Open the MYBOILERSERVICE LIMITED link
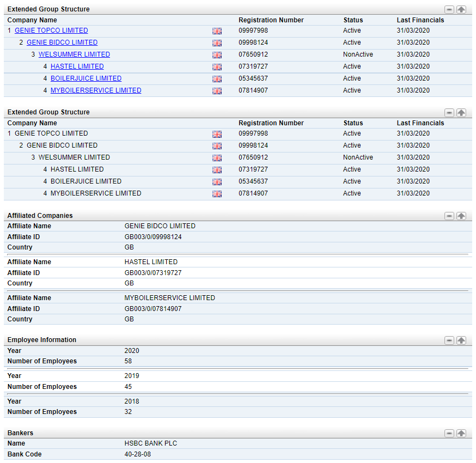 click(96, 90)
